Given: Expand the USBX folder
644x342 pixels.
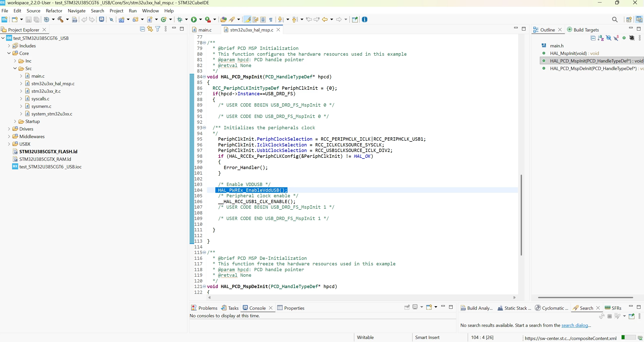Looking at the screenshot, I should click(x=9, y=144).
